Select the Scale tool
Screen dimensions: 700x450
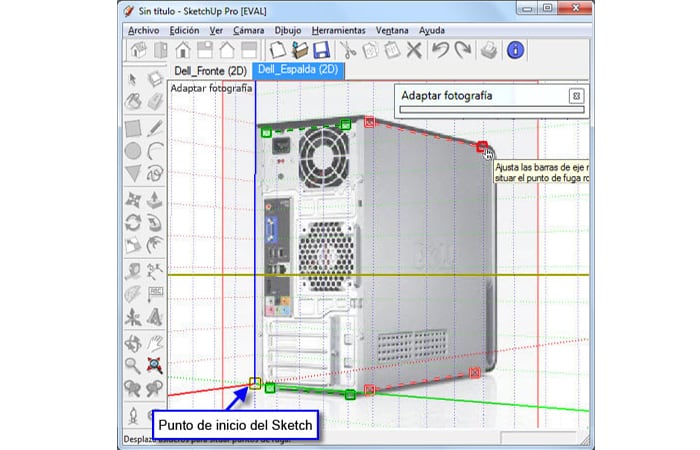click(x=133, y=245)
